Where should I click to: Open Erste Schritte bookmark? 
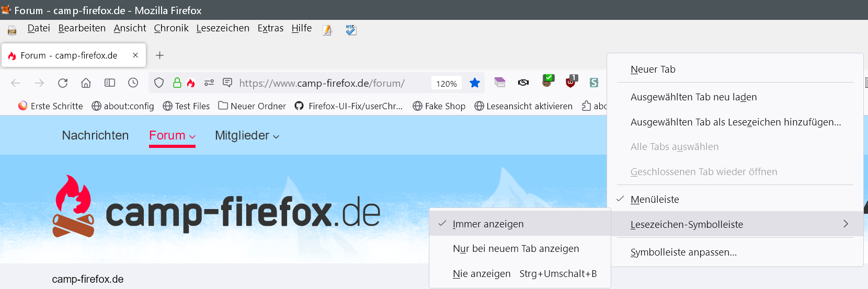[x=51, y=106]
